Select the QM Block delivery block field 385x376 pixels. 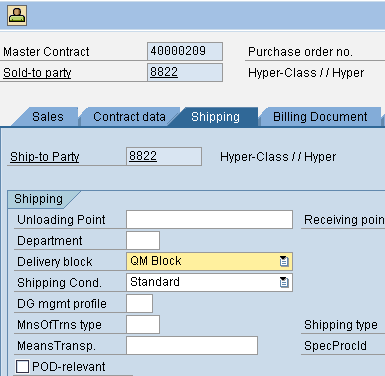(x=209, y=261)
